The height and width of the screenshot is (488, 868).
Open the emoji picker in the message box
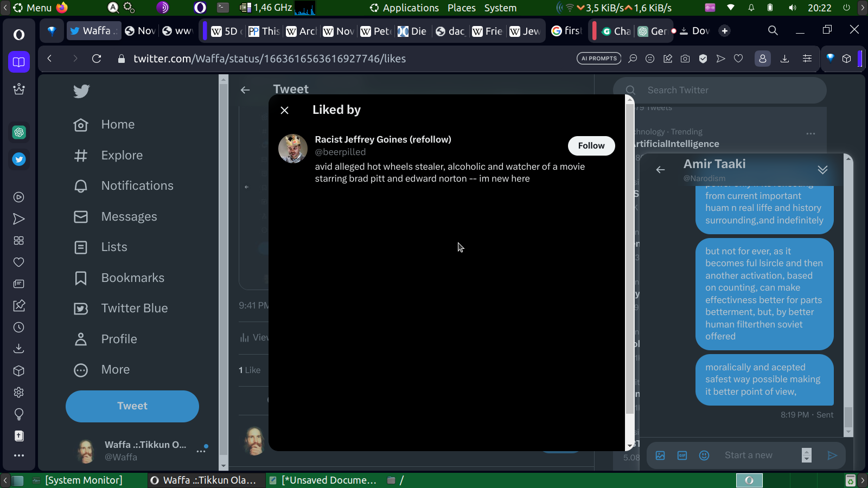click(x=704, y=455)
